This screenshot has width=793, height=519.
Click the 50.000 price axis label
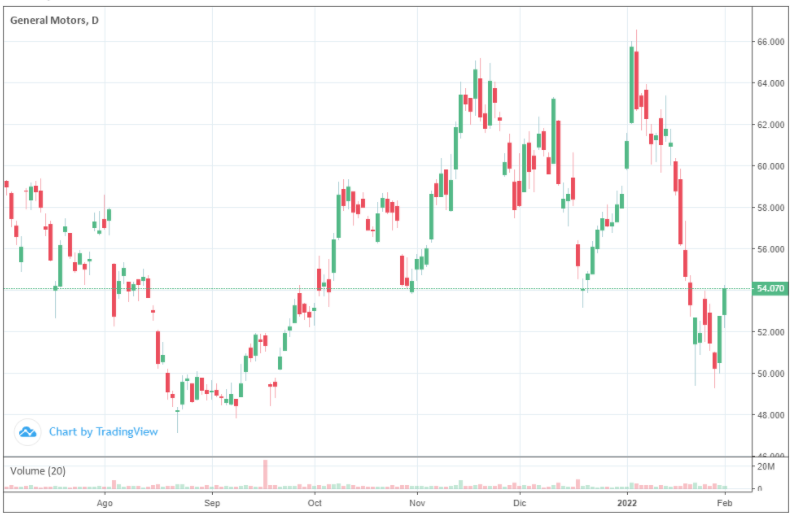(x=770, y=373)
